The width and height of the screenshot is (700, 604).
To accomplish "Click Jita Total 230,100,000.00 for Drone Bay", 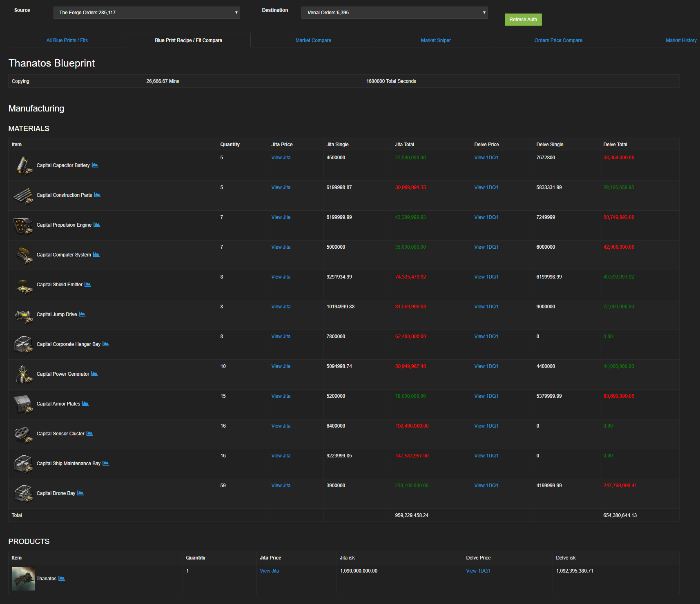I will click(412, 486).
